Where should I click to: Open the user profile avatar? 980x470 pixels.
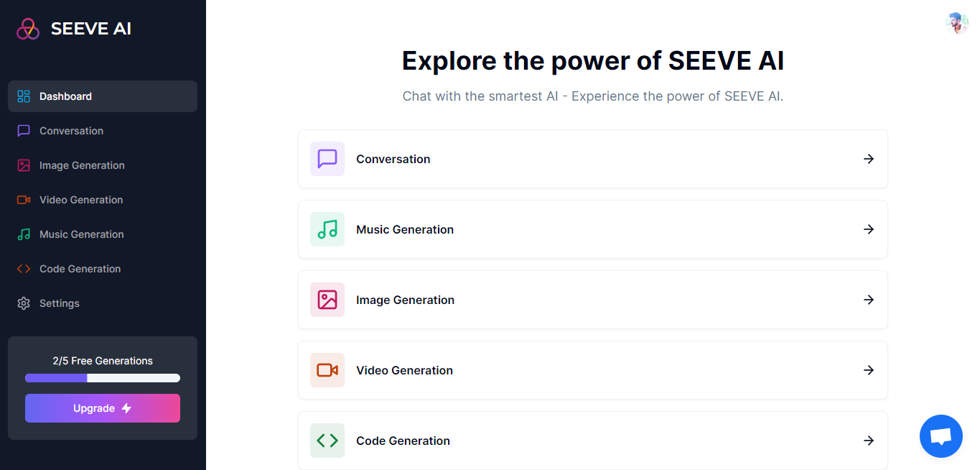pyautogui.click(x=956, y=22)
